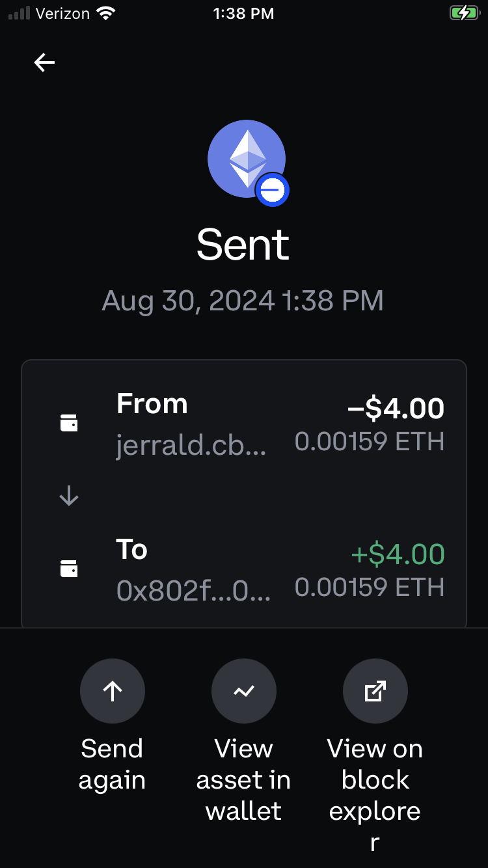Image resolution: width=488 pixels, height=868 pixels.
Task: Tap the Wi-Fi status icon
Action: [x=105, y=13]
